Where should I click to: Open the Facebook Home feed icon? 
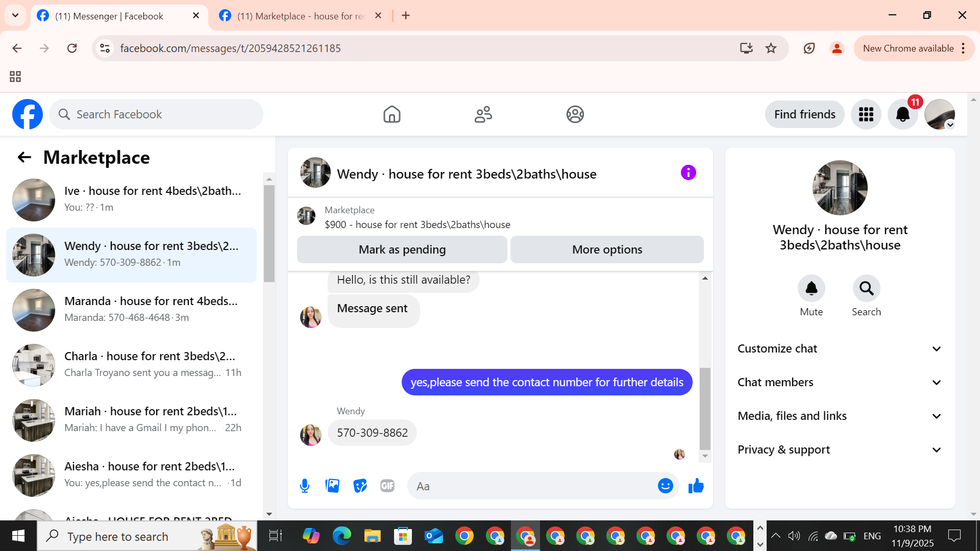point(392,114)
